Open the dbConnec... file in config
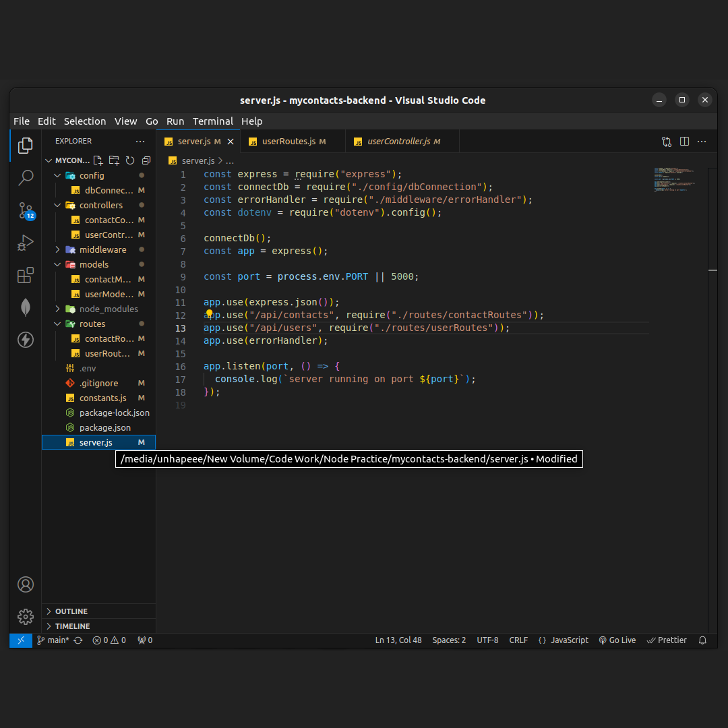The image size is (728, 728). (x=98, y=190)
